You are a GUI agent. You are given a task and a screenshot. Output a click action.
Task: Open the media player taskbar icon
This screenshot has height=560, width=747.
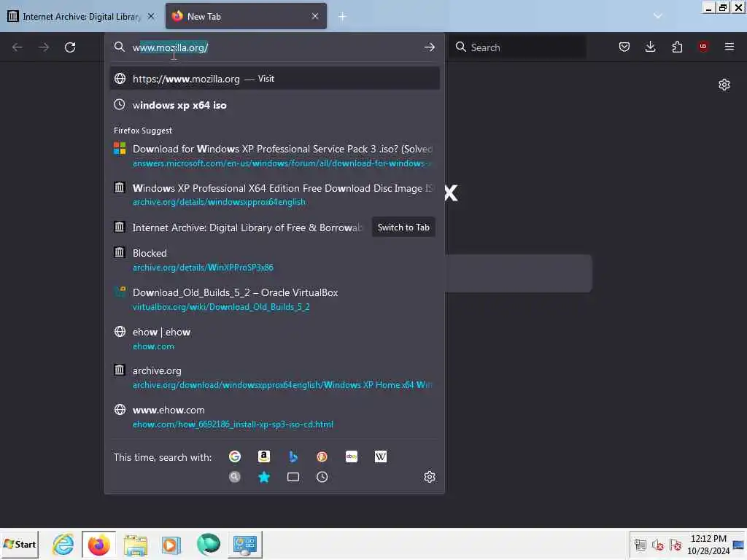coord(171,545)
